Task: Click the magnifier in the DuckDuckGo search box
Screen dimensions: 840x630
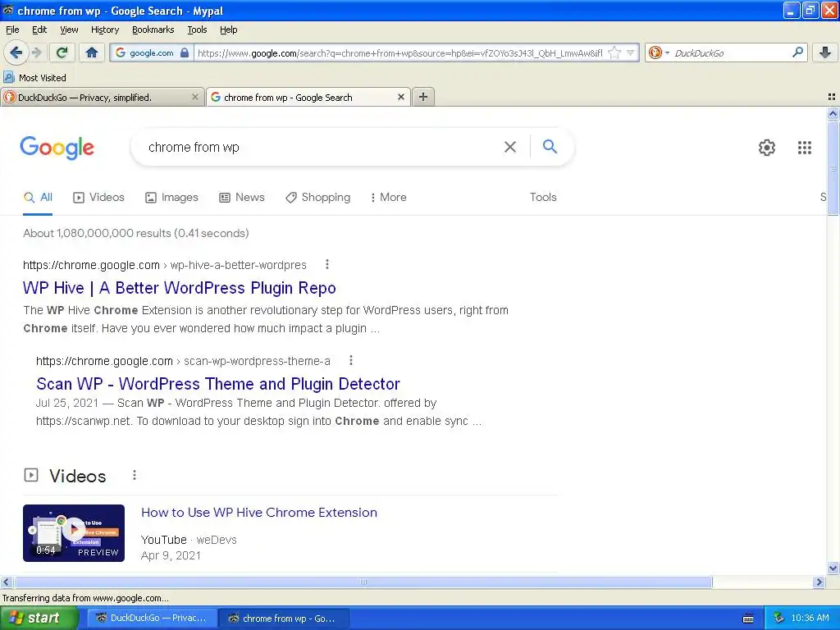Action: point(797,52)
